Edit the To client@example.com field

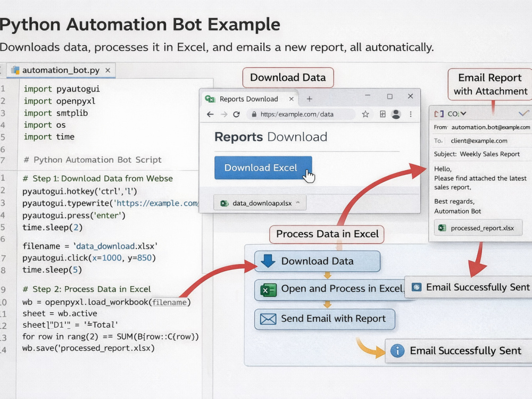[x=482, y=140]
